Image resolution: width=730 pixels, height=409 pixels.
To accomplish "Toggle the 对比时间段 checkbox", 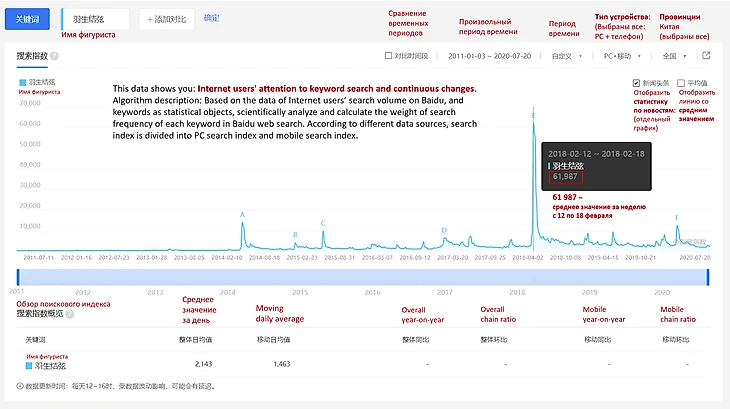I will tap(389, 56).
